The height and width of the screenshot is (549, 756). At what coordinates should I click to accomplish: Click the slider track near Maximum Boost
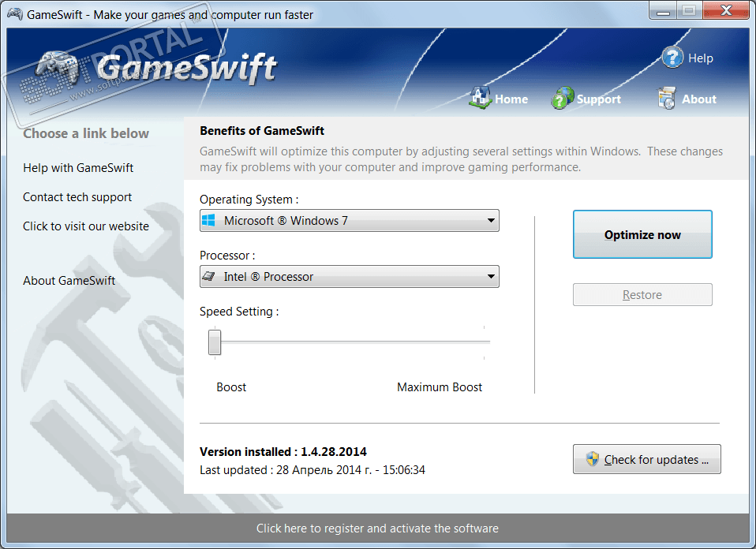pos(484,342)
